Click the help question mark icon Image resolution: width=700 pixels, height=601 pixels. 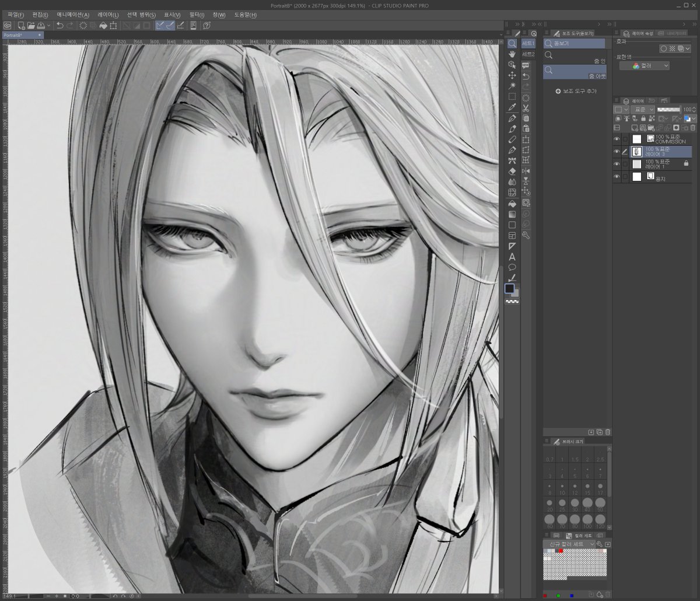pos(206,25)
